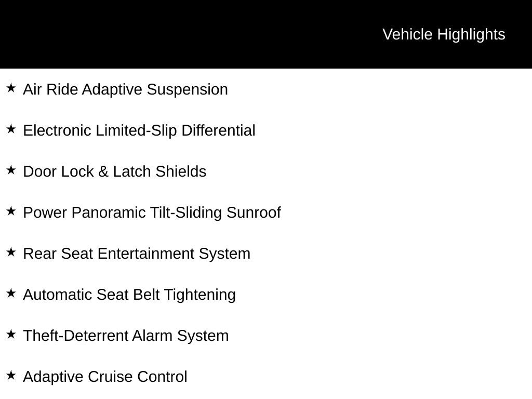Select the Power Panoramic Tilt-Sliding Sunroof text
This screenshot has height=399, width=532.
[152, 213]
